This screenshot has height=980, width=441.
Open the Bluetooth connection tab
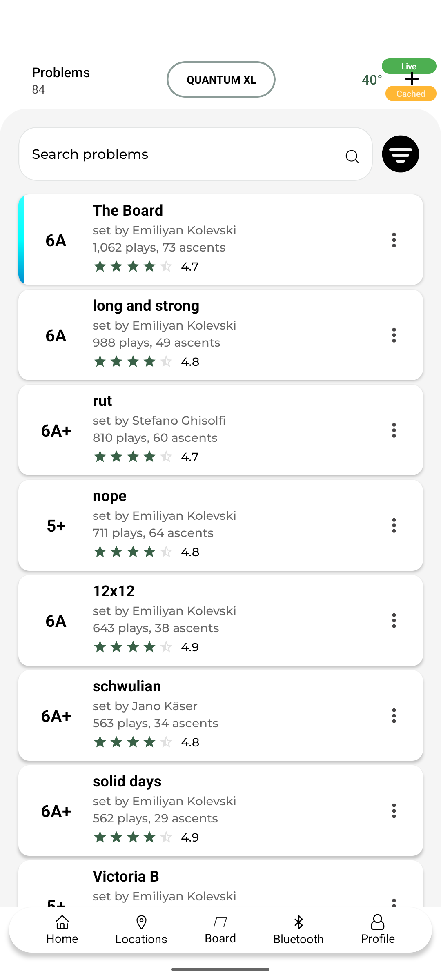point(298,929)
